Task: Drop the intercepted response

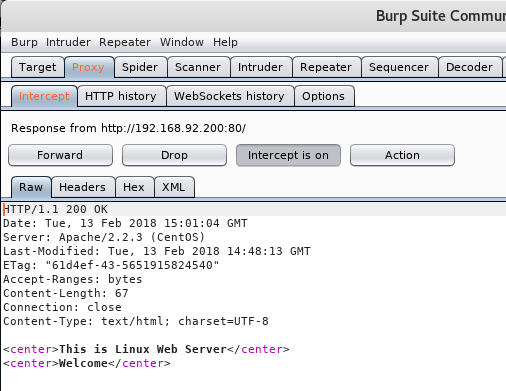Action: [174, 155]
